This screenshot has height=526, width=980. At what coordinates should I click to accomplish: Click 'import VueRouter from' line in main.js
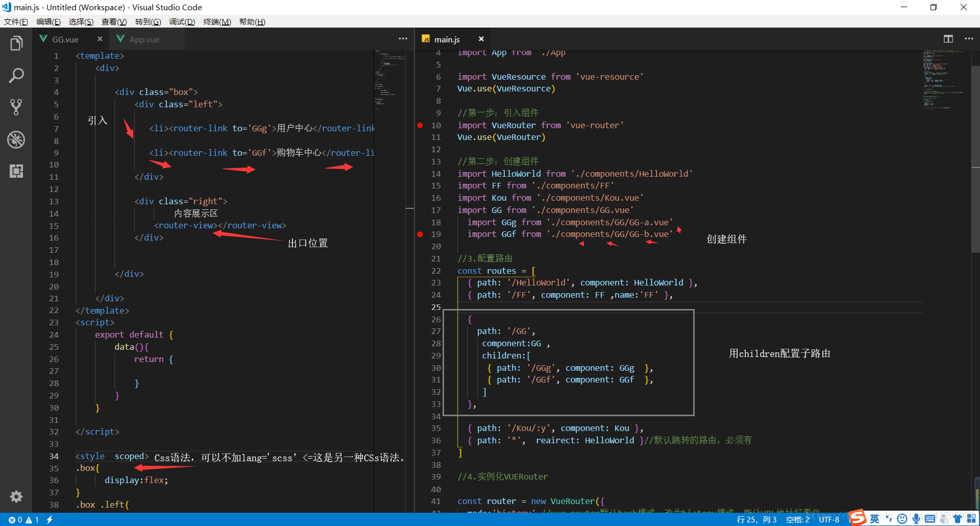(x=541, y=125)
